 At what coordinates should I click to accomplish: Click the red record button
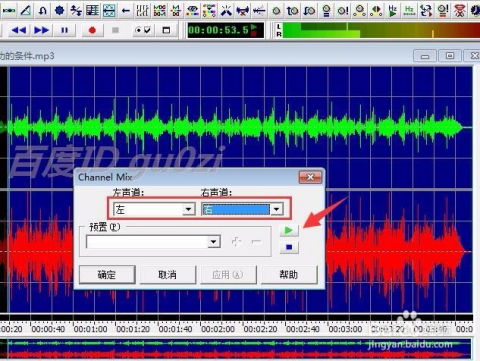92,31
